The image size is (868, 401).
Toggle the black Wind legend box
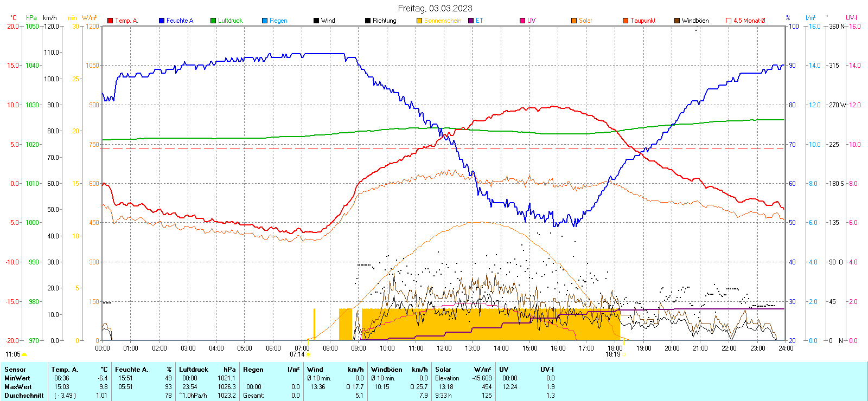(x=316, y=21)
